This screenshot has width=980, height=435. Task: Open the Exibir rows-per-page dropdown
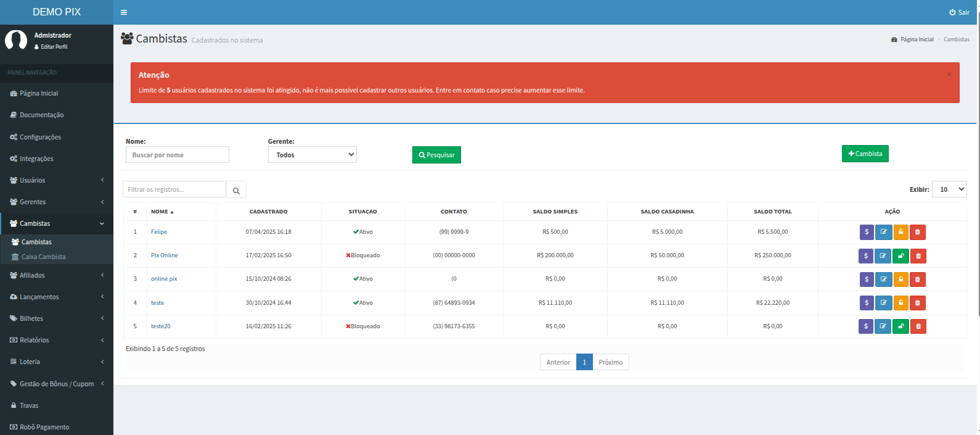click(x=949, y=189)
